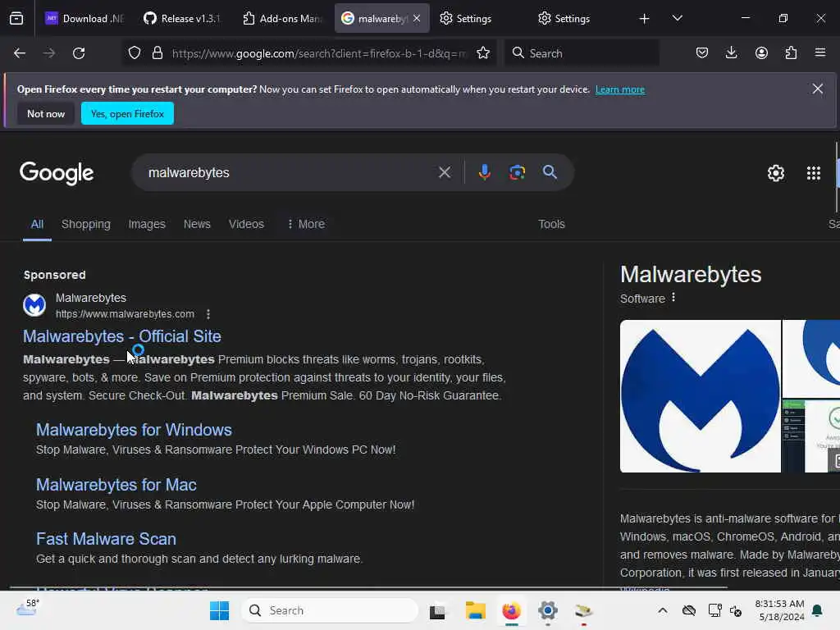
Task: Clear the Google search query
Action: pyautogui.click(x=444, y=172)
